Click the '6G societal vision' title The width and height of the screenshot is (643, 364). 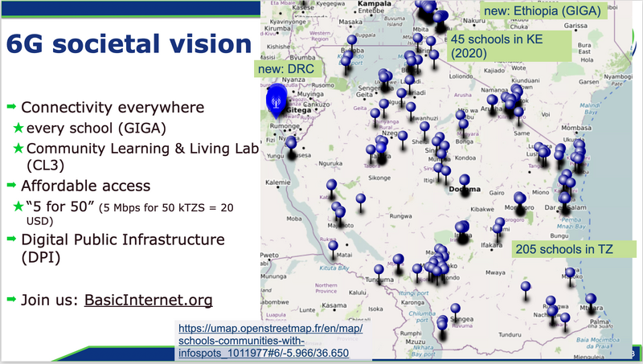129,44
